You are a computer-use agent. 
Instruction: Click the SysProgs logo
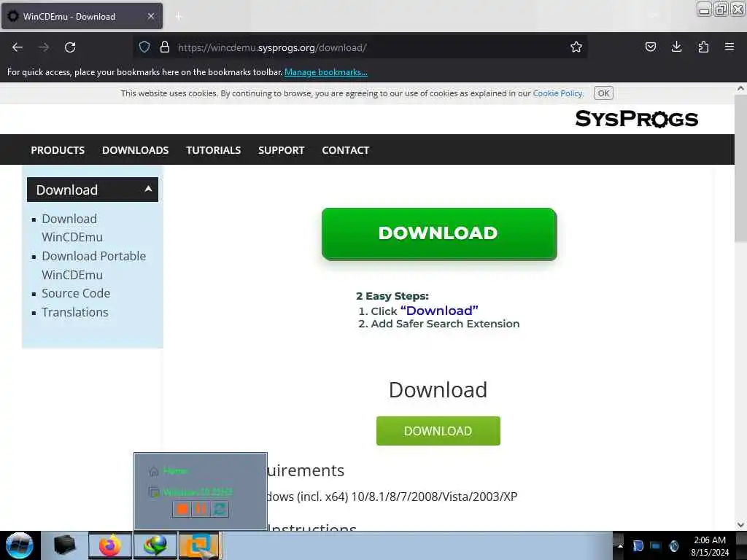click(636, 119)
